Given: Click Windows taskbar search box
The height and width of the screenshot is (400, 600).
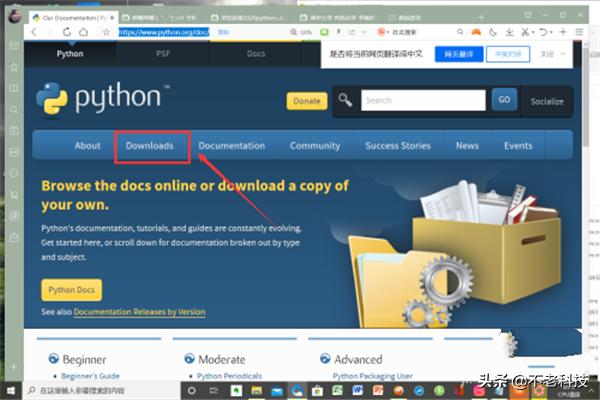Looking at the screenshot, I should (101, 391).
